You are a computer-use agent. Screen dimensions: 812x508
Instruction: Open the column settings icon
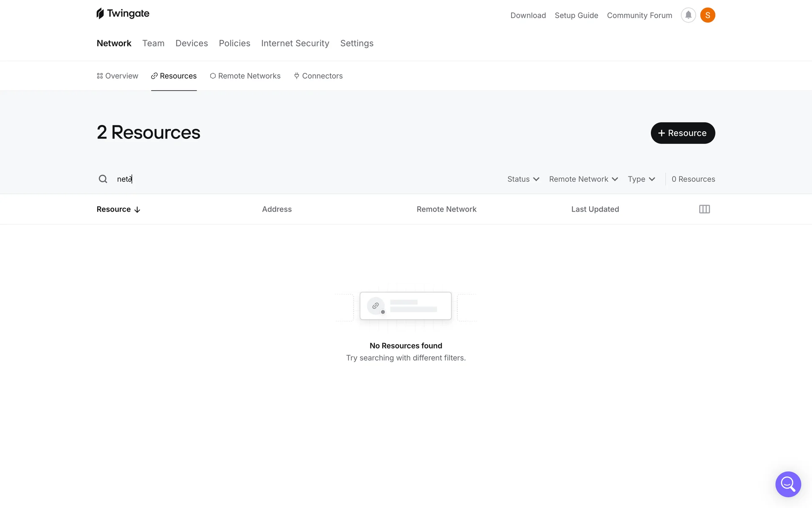coord(704,209)
